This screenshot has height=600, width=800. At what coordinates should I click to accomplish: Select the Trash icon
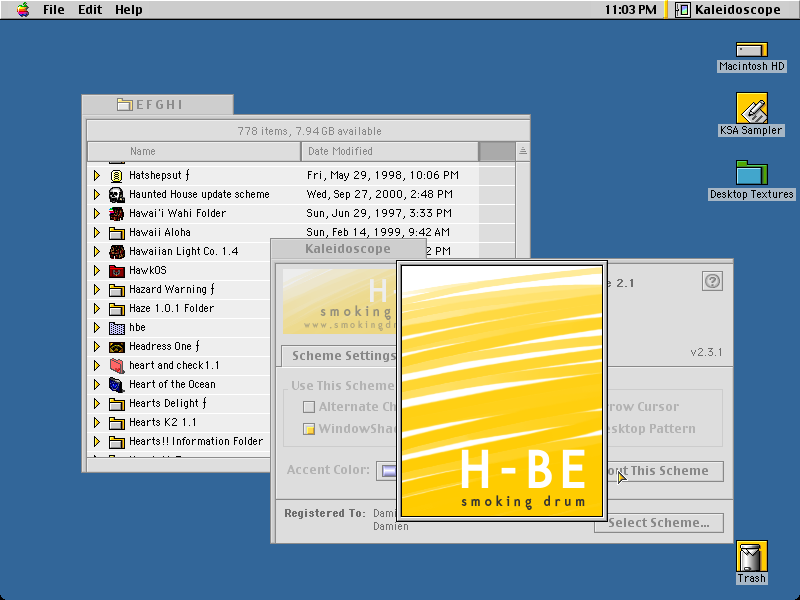coord(752,557)
